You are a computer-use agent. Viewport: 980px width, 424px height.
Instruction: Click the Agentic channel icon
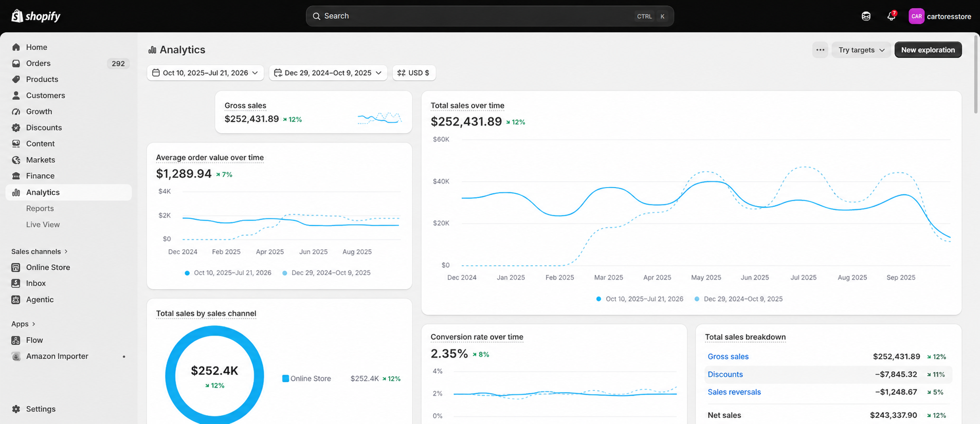[16, 300]
